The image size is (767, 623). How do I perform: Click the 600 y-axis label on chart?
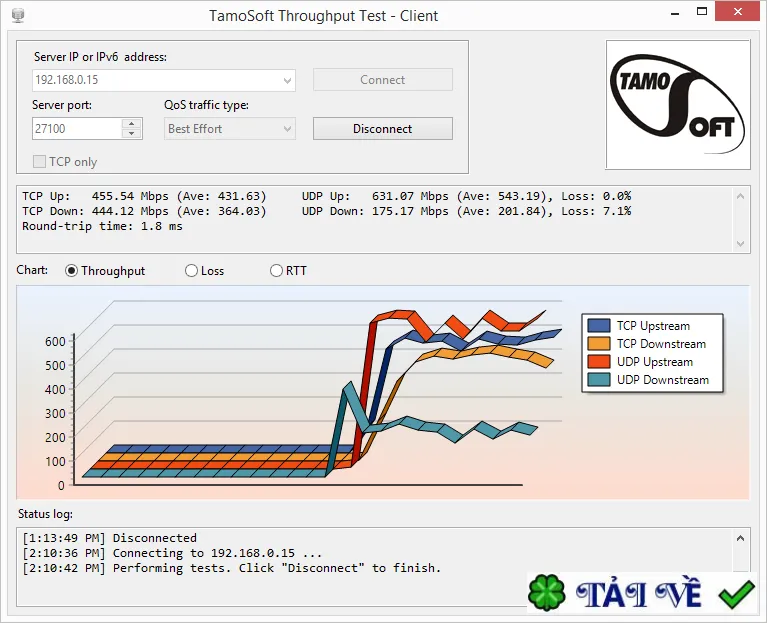tap(55, 341)
